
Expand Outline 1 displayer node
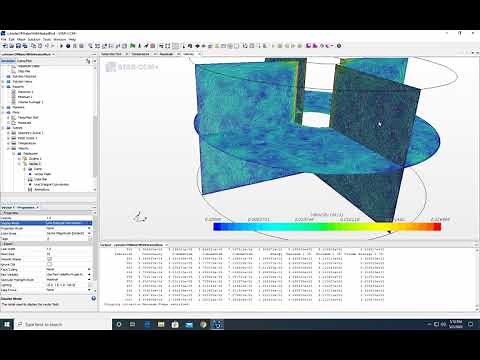click(19, 159)
